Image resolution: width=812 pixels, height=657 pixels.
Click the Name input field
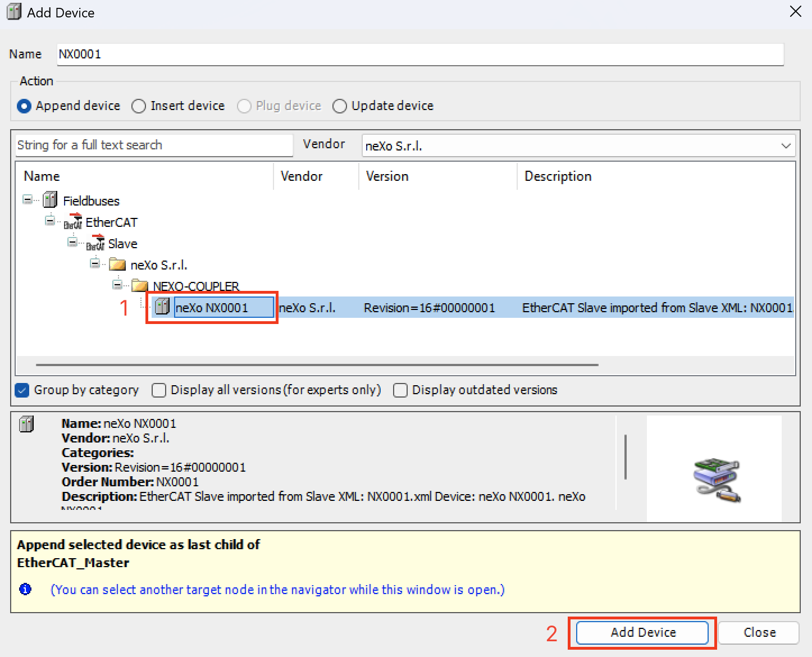420,54
